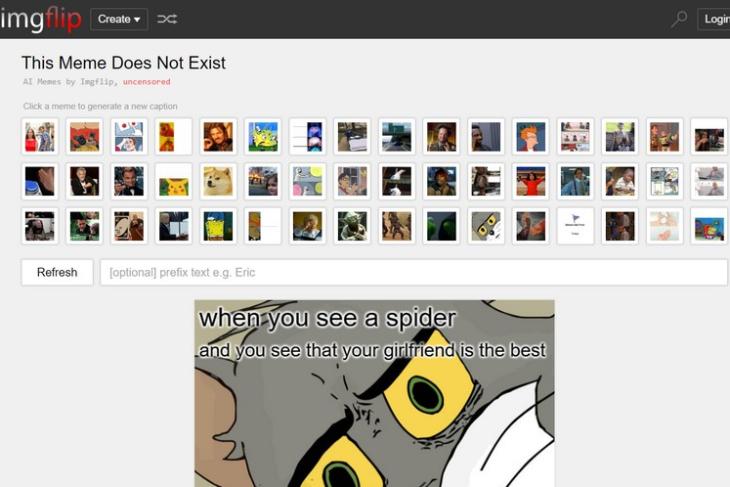Focus the optional prefix text field
Image resolution: width=730 pixels, height=487 pixels.
pos(413,272)
